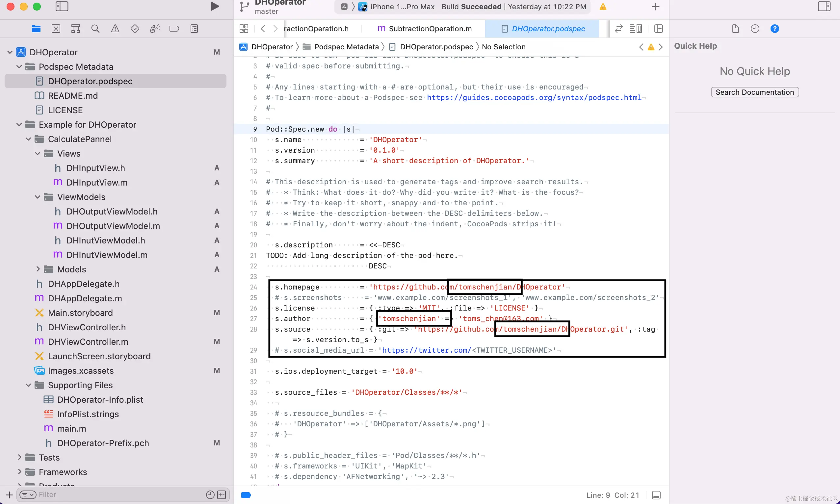This screenshot has width=840, height=504.
Task: Open the Breakpoint navigator
Action: (x=174, y=29)
